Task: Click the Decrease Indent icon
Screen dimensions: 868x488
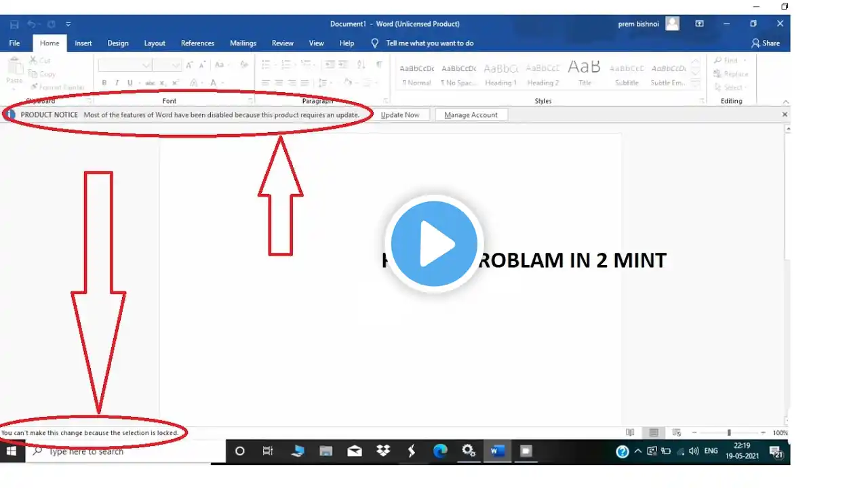Action: click(x=330, y=65)
